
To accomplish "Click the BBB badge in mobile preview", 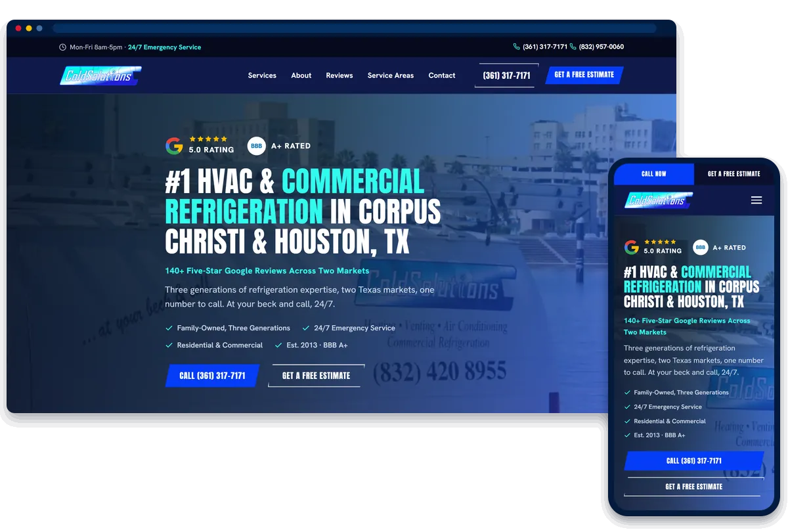I will point(701,248).
